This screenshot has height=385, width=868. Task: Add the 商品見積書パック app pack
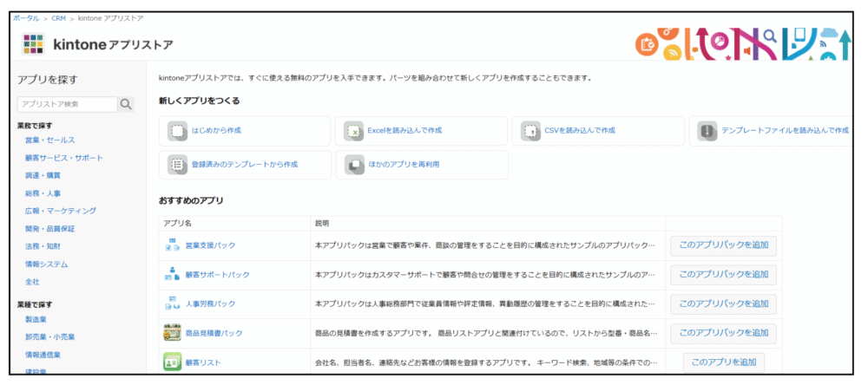coord(724,333)
